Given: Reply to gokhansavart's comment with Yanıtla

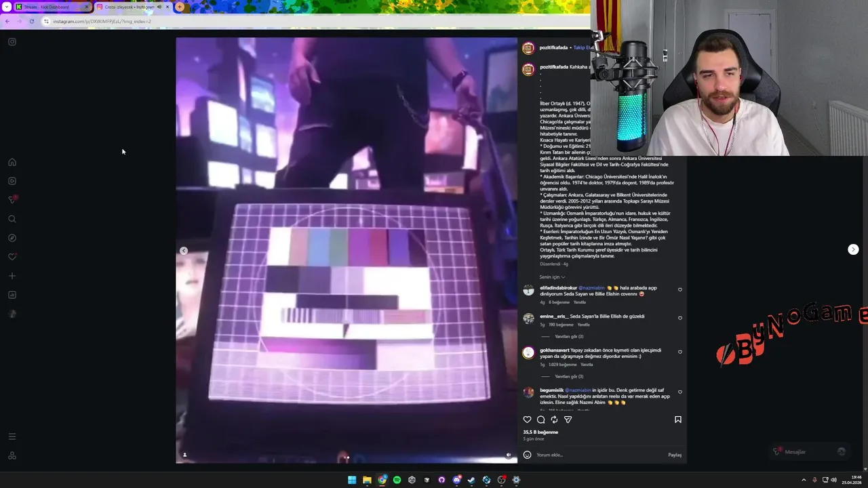Looking at the screenshot, I should click(587, 365).
